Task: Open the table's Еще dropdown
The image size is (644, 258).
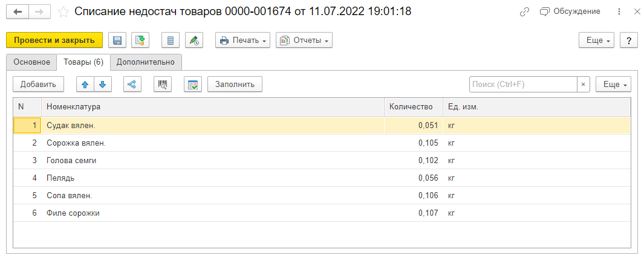Action: click(613, 85)
